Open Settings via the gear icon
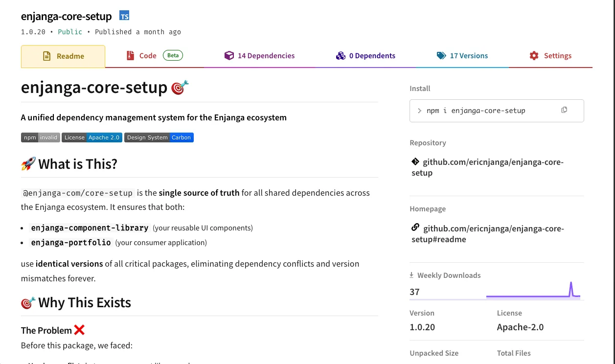The width and height of the screenshot is (615, 364). pyautogui.click(x=534, y=55)
